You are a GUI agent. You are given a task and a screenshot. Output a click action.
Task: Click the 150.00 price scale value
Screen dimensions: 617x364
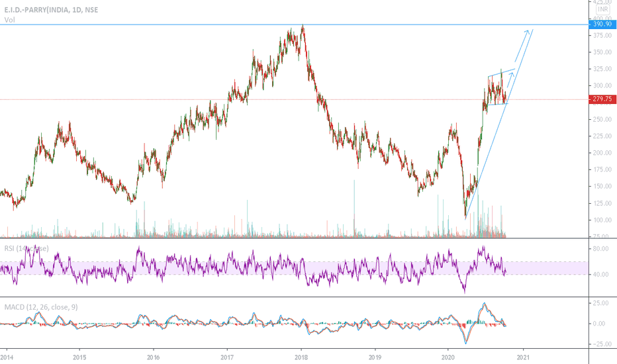602,186
